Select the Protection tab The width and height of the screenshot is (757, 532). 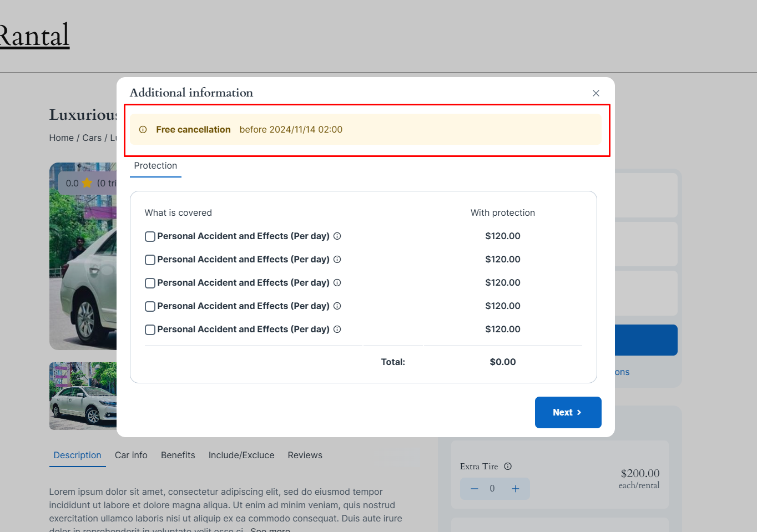coord(155,166)
